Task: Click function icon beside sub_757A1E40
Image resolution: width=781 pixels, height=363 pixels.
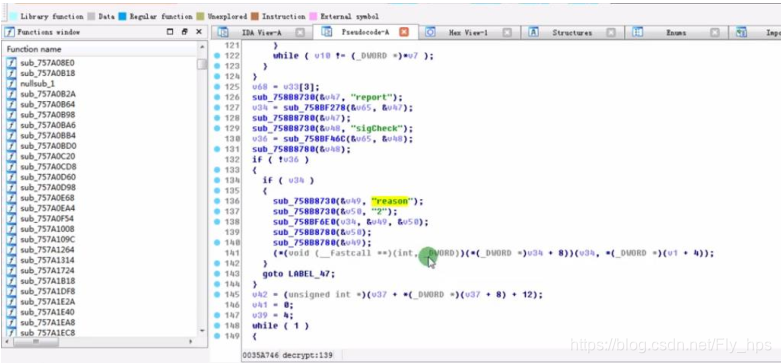Action: pyautogui.click(x=11, y=312)
